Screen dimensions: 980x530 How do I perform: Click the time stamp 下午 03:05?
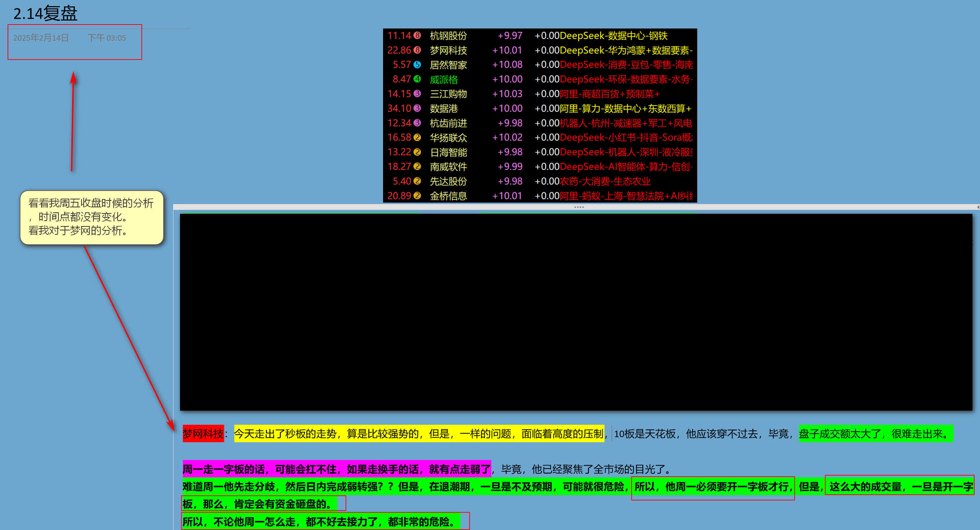click(106, 38)
